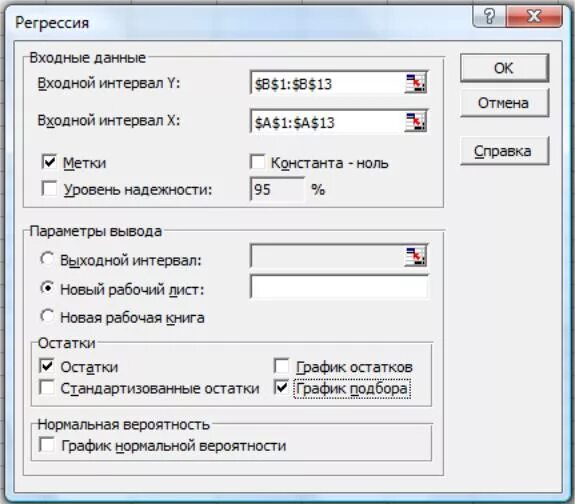Screen dimensions: 575x504
Task: Enable График нормальной вероятности checkbox
Action: [47, 445]
